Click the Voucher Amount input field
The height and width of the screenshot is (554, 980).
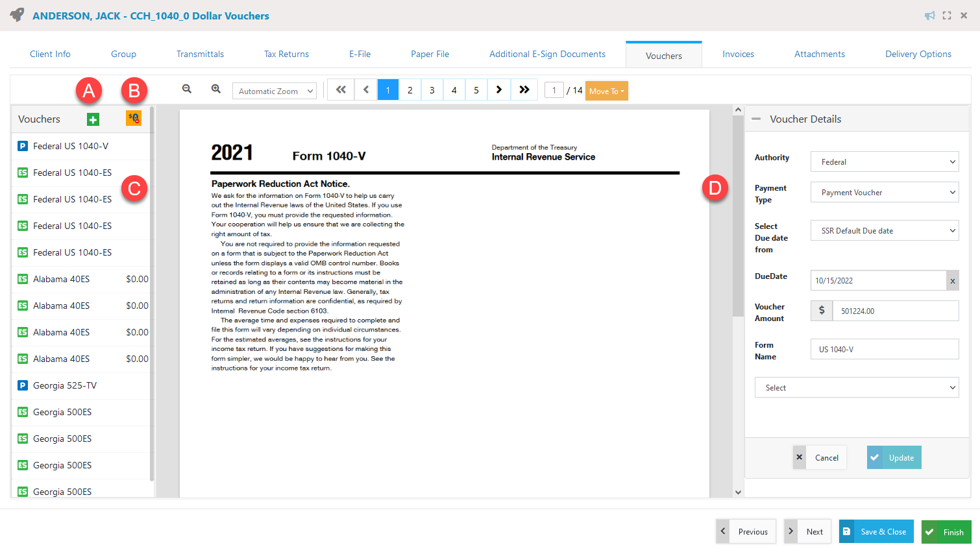coord(896,311)
